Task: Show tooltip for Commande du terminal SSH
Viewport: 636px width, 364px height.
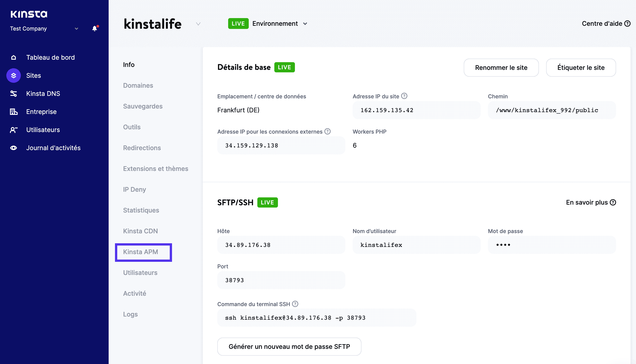Action: point(296,304)
